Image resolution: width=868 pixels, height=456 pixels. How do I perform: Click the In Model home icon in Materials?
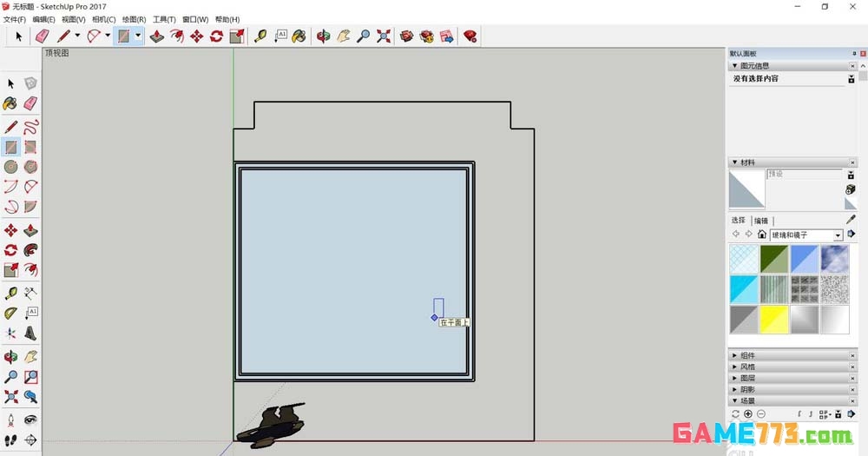coord(762,235)
